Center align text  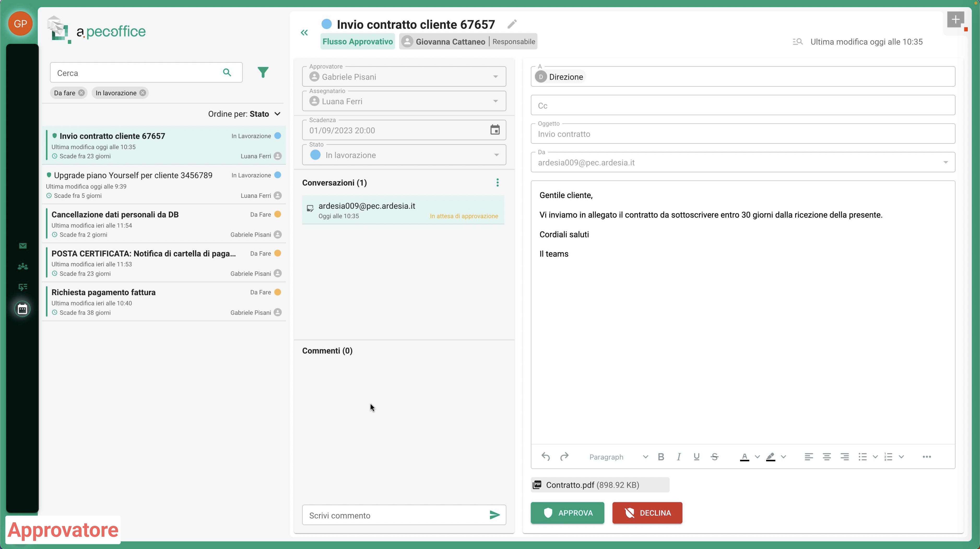point(827,457)
